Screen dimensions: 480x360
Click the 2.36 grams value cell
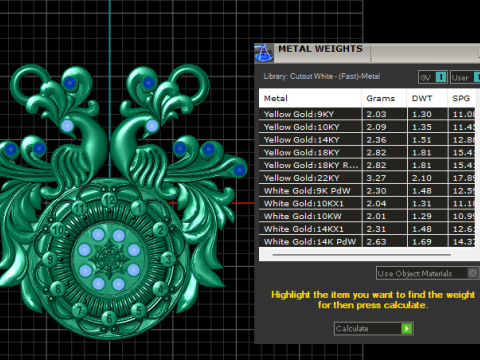pyautogui.click(x=384, y=140)
